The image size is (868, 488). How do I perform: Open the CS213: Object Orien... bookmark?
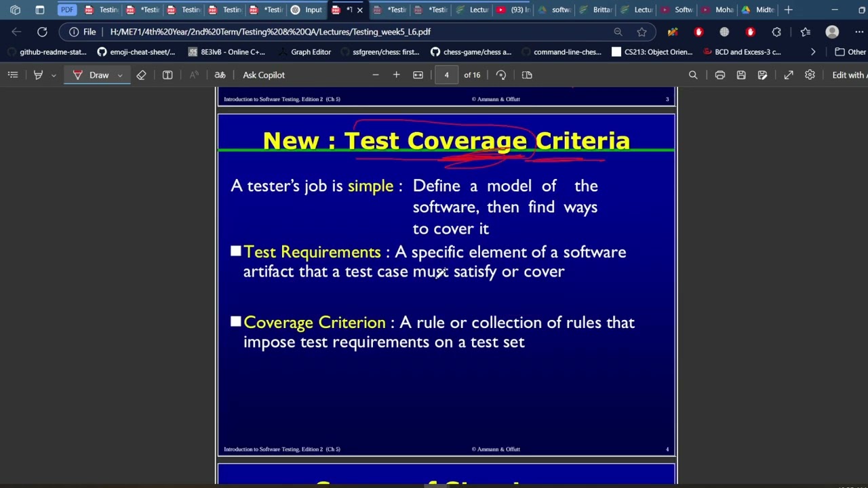coord(652,52)
